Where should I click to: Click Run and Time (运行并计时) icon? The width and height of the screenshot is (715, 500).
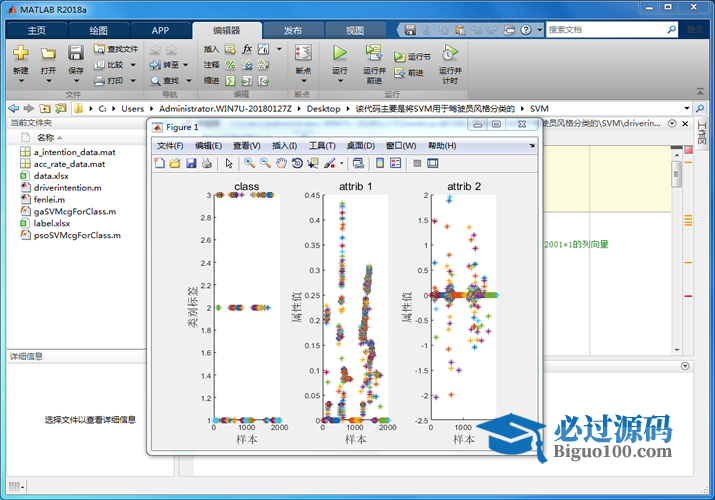click(450, 53)
